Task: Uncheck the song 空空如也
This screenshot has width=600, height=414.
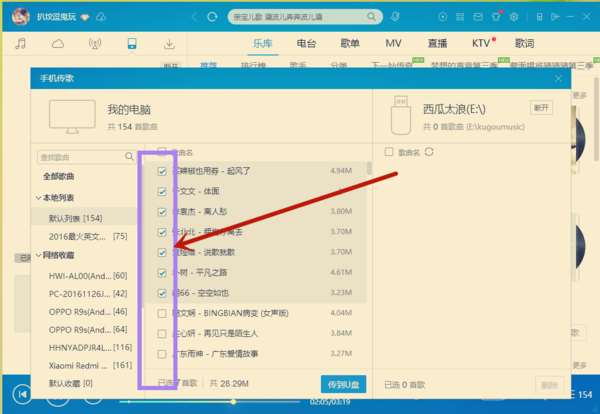Action: pyautogui.click(x=162, y=293)
